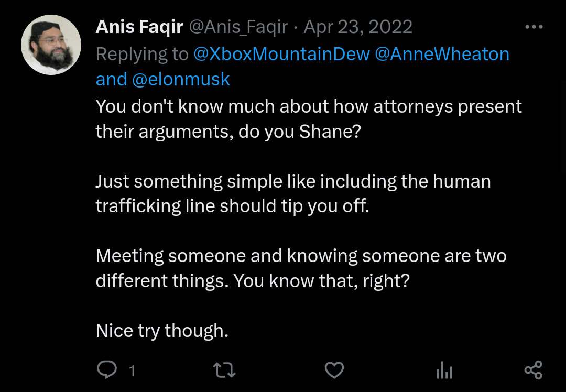Click the sentence about attorneys presenting arguments
Image resolution: width=566 pixels, height=392 pixels.
tap(309, 119)
